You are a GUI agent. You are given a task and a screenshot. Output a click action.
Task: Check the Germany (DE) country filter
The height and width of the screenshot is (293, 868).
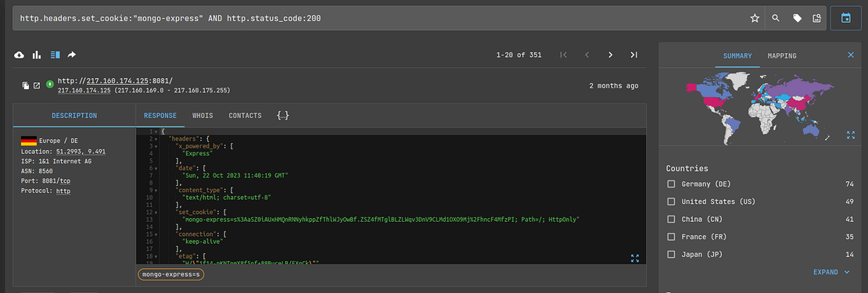(671, 184)
